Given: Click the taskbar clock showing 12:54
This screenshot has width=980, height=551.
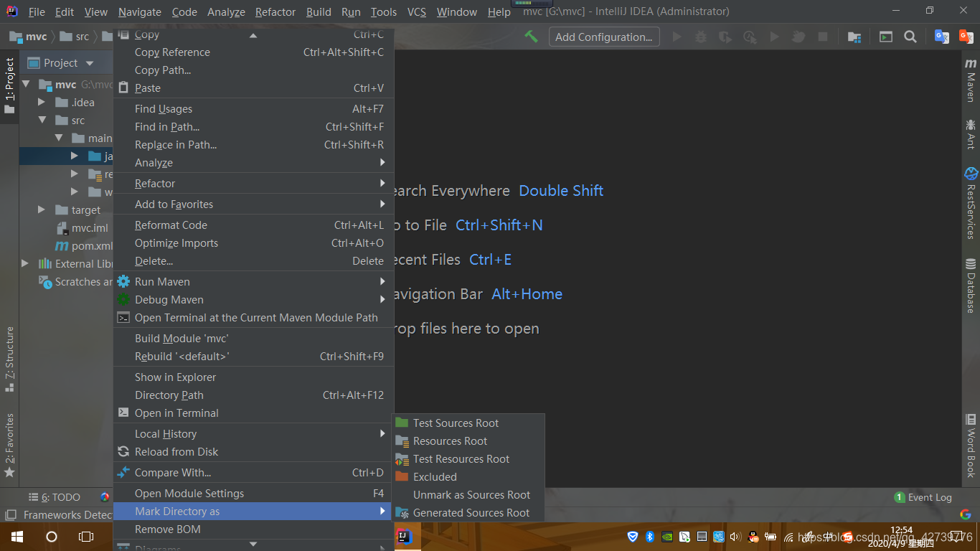Looking at the screenshot, I should click(901, 530).
